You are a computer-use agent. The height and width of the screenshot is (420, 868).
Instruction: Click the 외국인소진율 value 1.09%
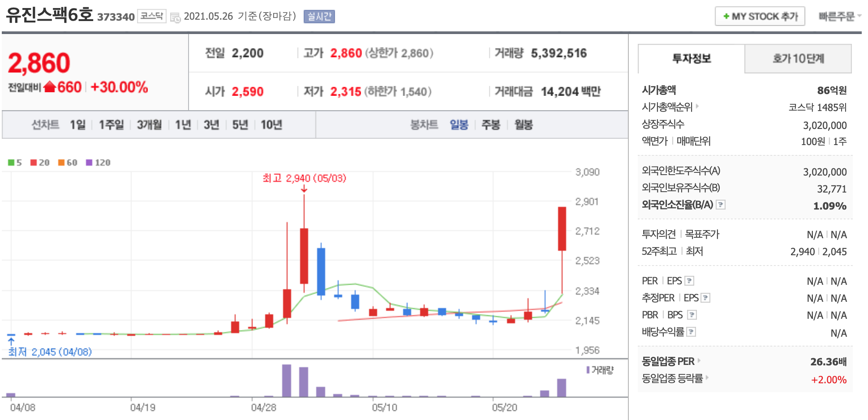pyautogui.click(x=830, y=206)
